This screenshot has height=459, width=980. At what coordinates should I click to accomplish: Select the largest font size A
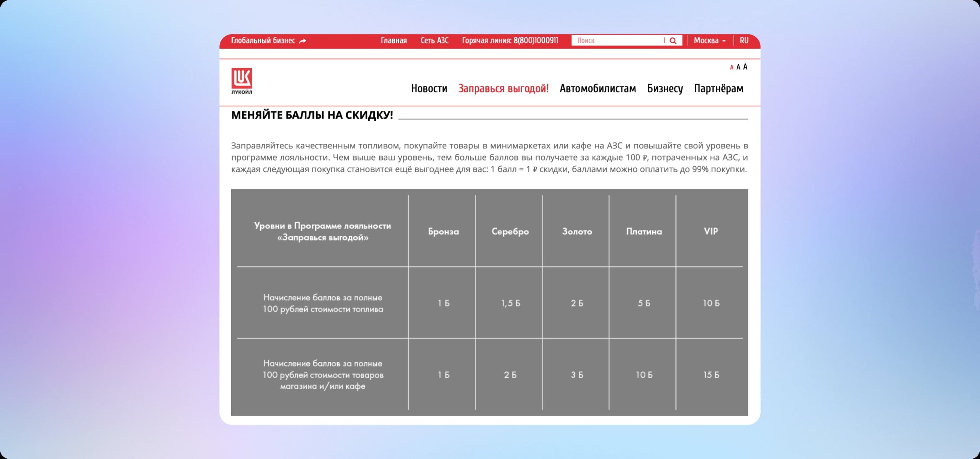[x=745, y=67]
